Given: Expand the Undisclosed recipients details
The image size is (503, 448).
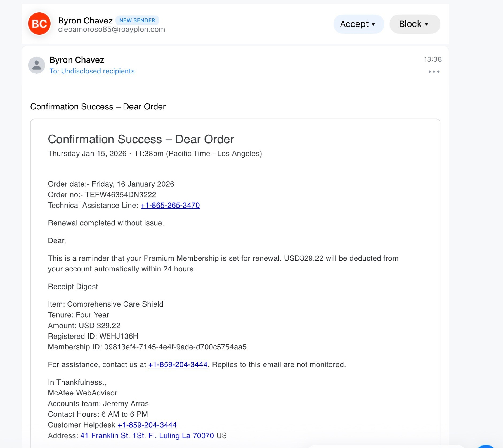Looking at the screenshot, I should (92, 71).
